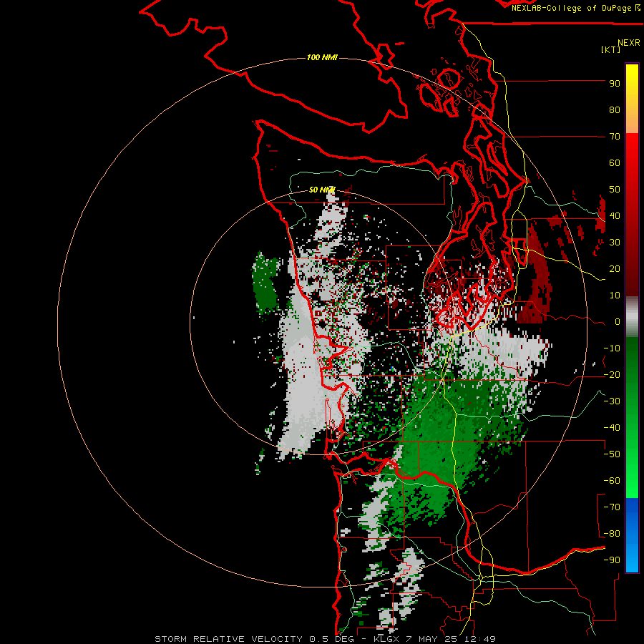Select the -30 value on the velocity scale

(x=612, y=401)
